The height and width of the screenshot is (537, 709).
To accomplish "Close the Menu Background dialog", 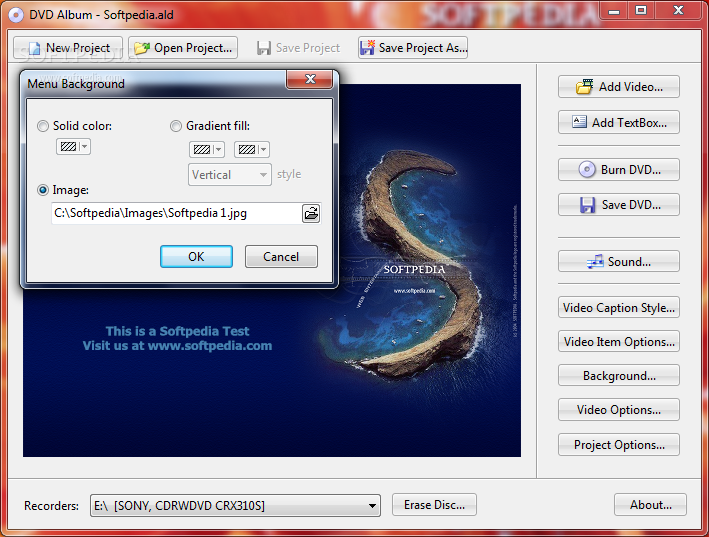I will tap(310, 80).
